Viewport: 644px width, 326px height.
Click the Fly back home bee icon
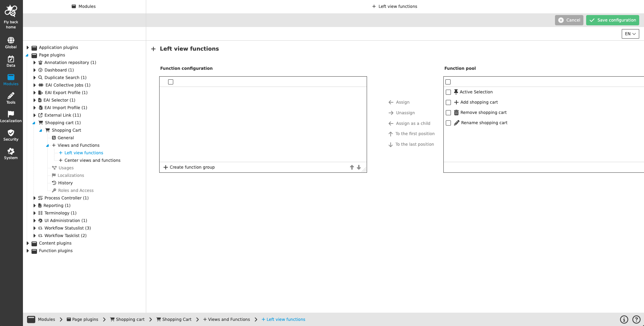11,11
